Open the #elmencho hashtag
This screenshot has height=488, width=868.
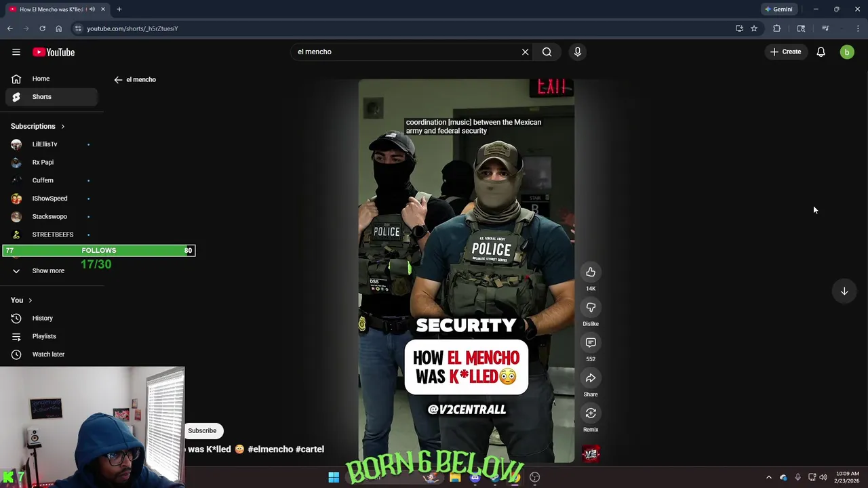271,449
